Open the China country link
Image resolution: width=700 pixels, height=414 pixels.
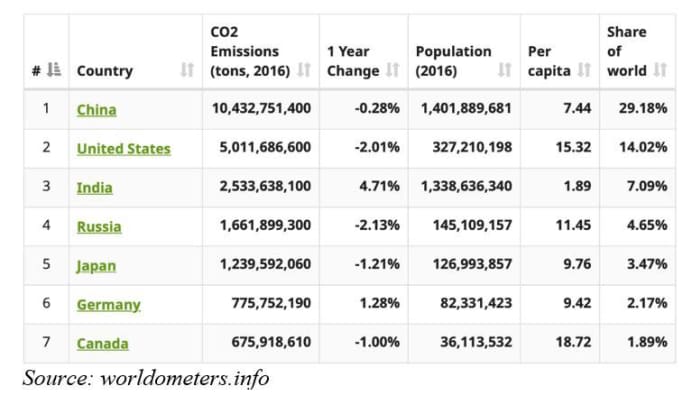(96, 110)
